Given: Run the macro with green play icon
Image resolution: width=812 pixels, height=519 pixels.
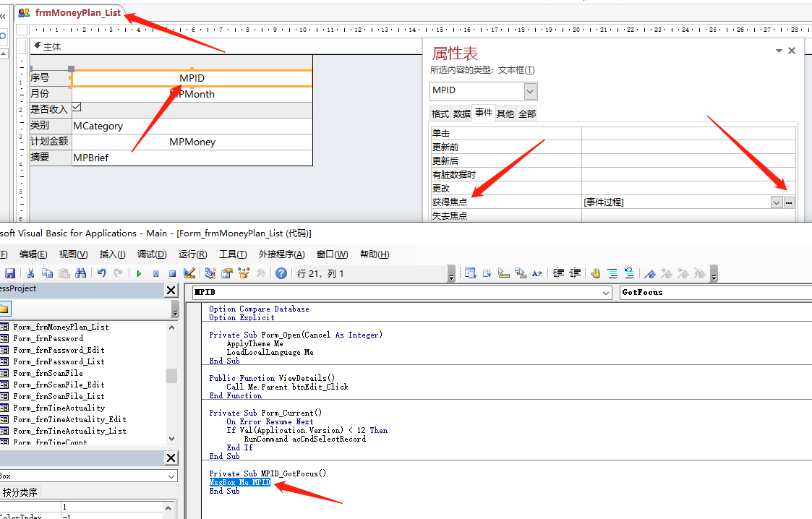Looking at the screenshot, I should coord(139,274).
